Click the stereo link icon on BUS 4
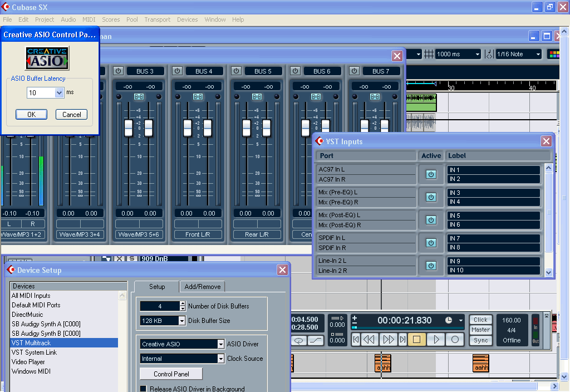Viewport: 570px width, 392px height. 198,96
